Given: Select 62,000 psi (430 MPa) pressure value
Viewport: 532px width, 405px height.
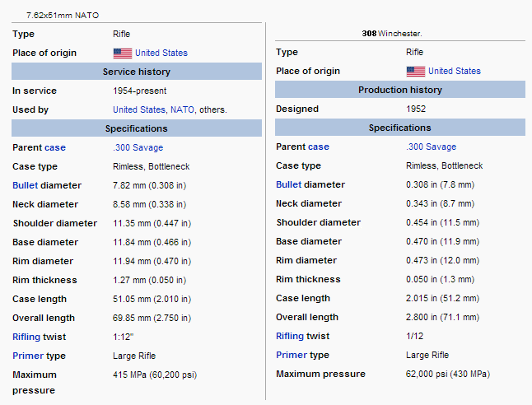Looking at the screenshot, I should tap(448, 375).
